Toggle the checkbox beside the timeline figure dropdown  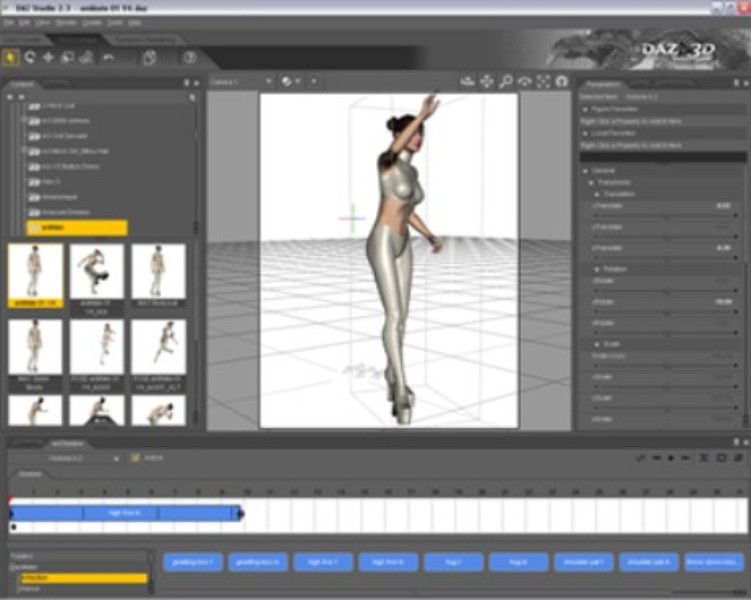134,458
